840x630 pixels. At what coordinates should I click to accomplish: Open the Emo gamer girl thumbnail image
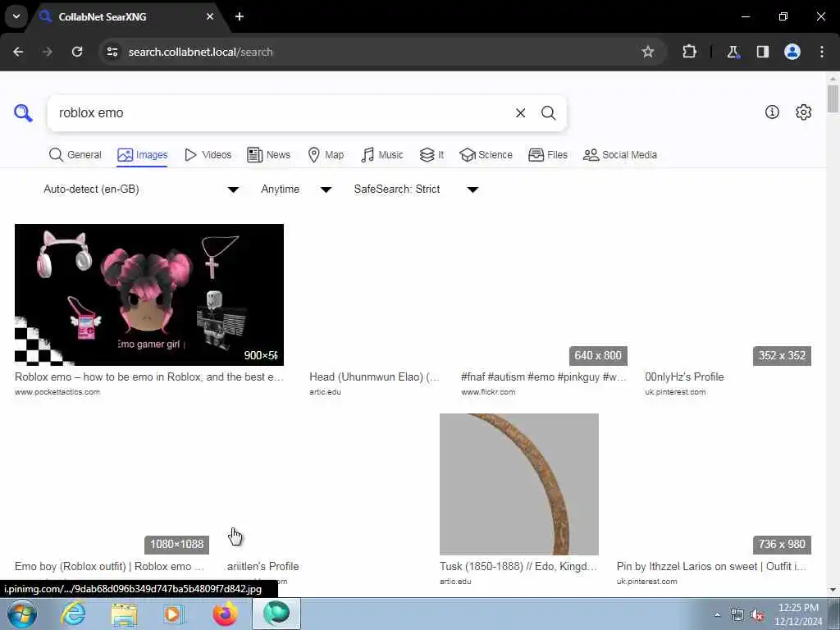149,294
